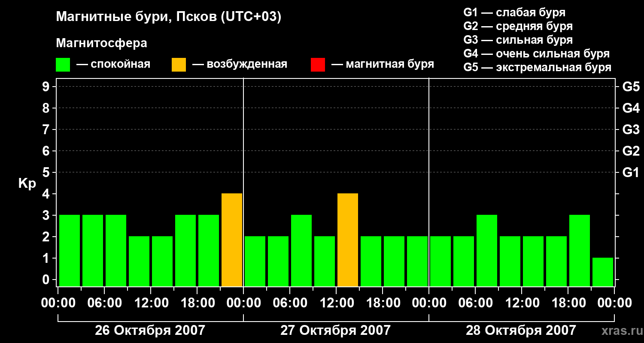Click the 'G3' tick label on the right axis
Screen dimensions: 644x343
[x=631, y=129]
